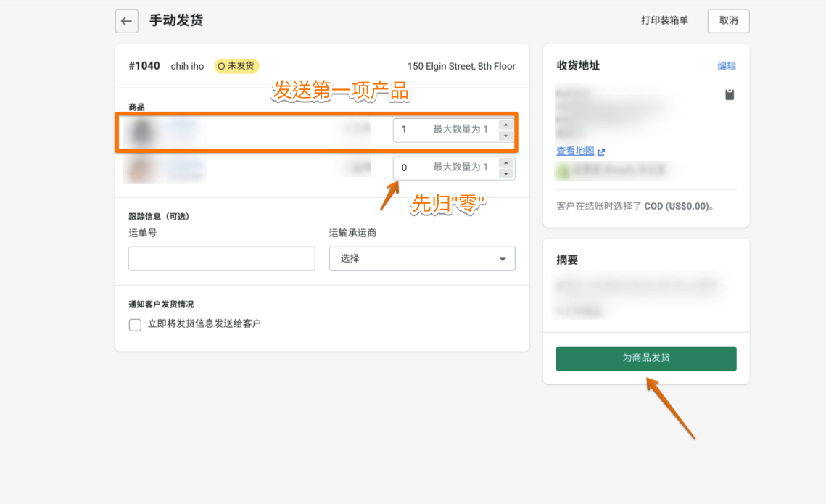Image resolution: width=826 pixels, height=504 pixels.
Task: Click the second product thumbnail image
Action: (141, 169)
